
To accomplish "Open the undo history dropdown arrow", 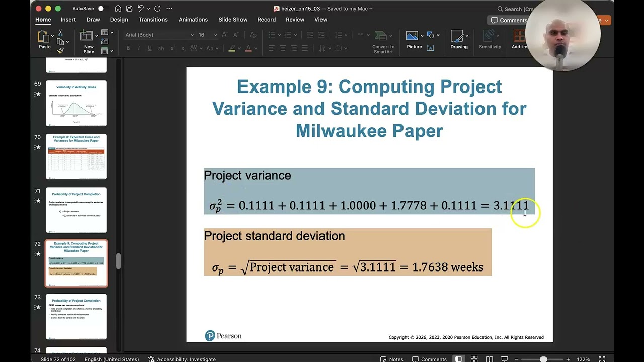I will [148, 9].
